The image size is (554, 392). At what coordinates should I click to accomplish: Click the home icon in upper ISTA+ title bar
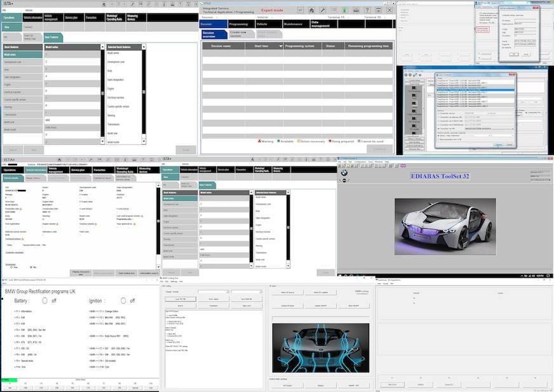click(104, 4)
